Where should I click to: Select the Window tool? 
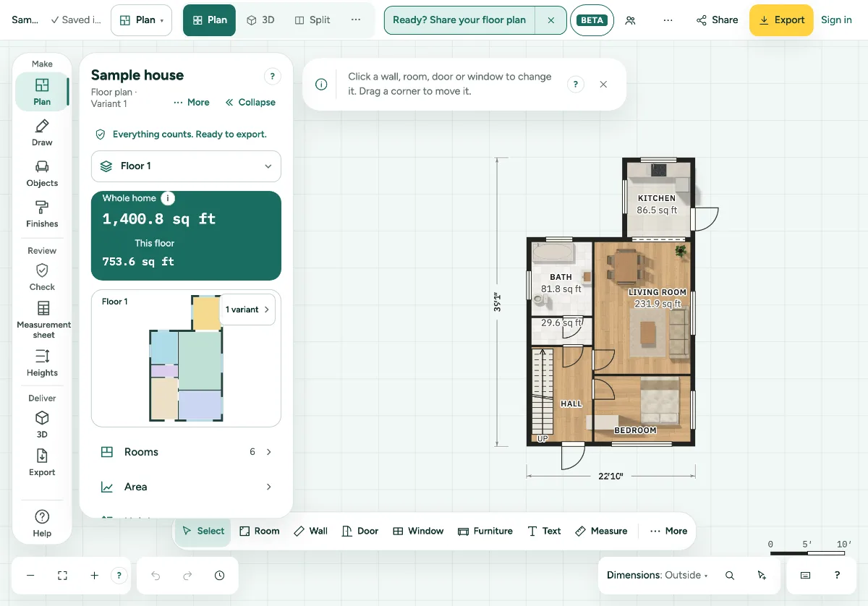coord(418,531)
